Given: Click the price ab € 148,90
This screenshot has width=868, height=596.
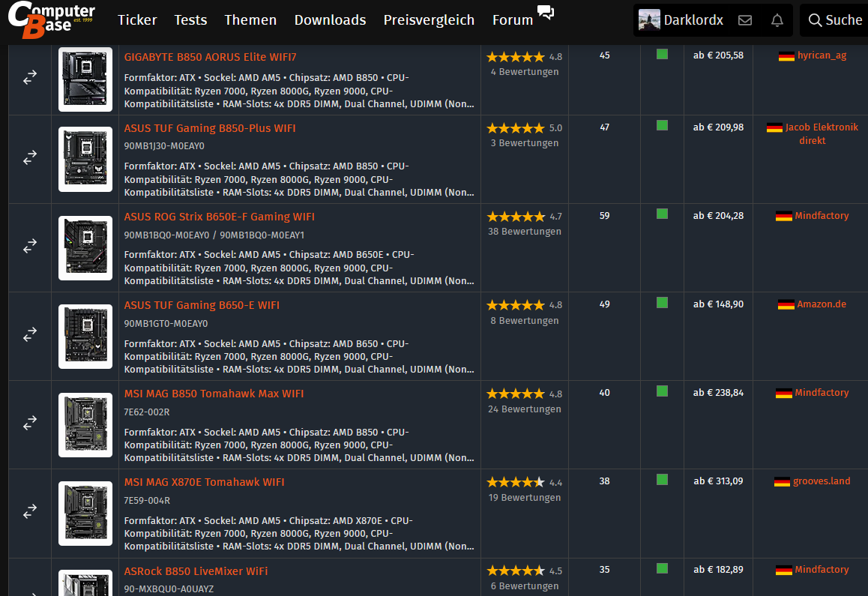Looking at the screenshot, I should [718, 304].
